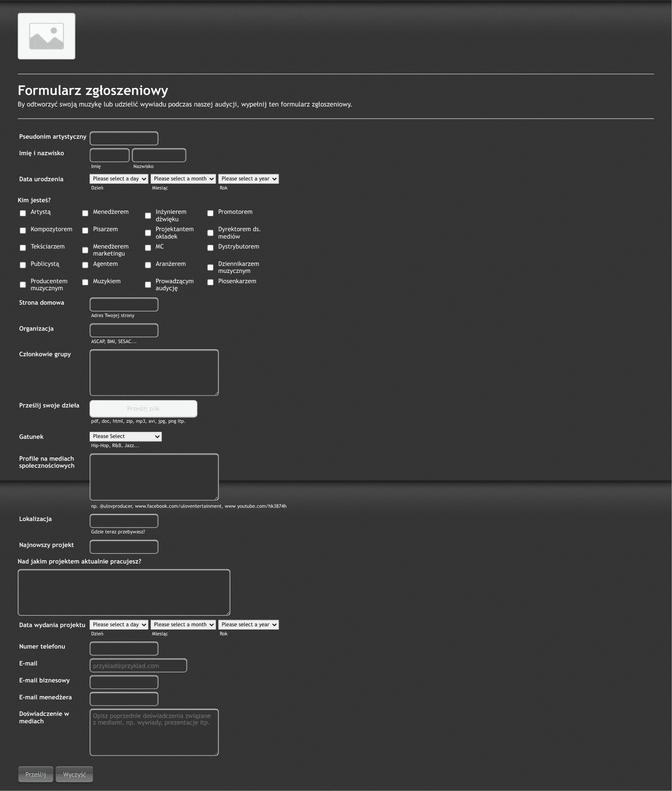Focus the Pseudonim artystyczny field

click(x=124, y=138)
